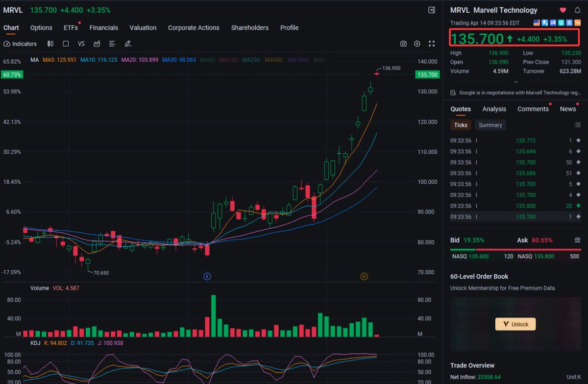The image size is (588, 384).
Task: Click the 60.73% percentage axis label
Action: (x=12, y=74)
